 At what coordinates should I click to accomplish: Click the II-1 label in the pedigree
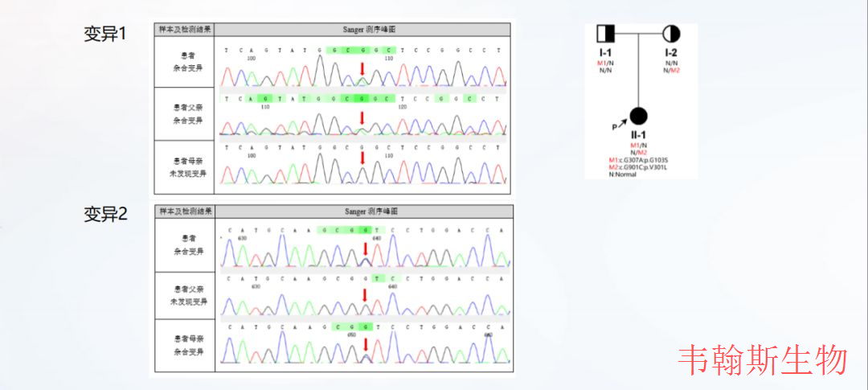(637, 135)
